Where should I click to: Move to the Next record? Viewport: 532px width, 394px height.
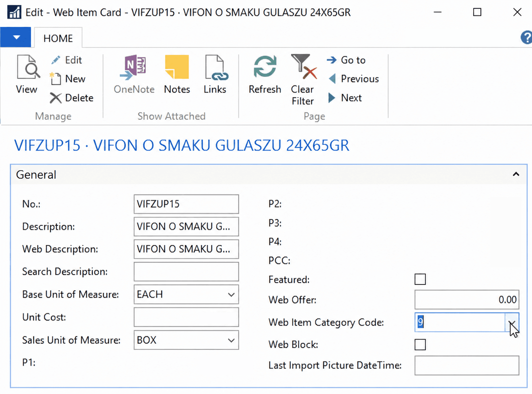pos(345,98)
